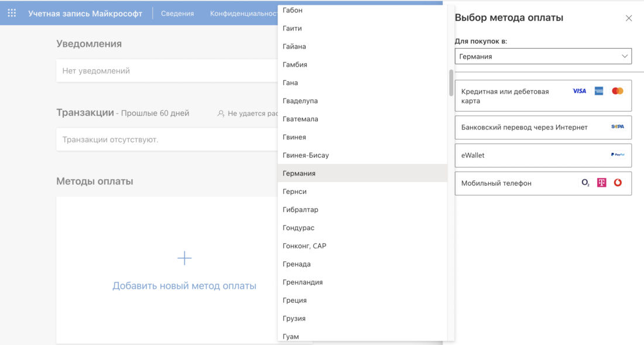Choose Греция in the country list

294,300
